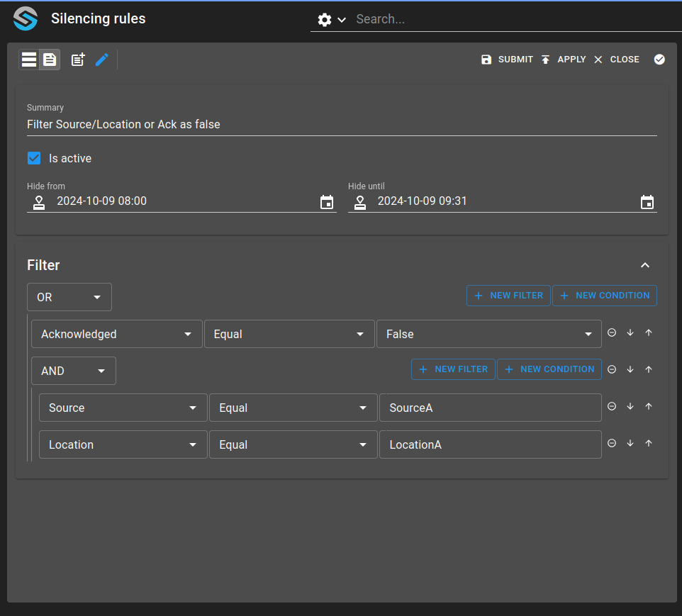Click top-level NEW CONDITION button
The image size is (682, 616).
(605, 296)
